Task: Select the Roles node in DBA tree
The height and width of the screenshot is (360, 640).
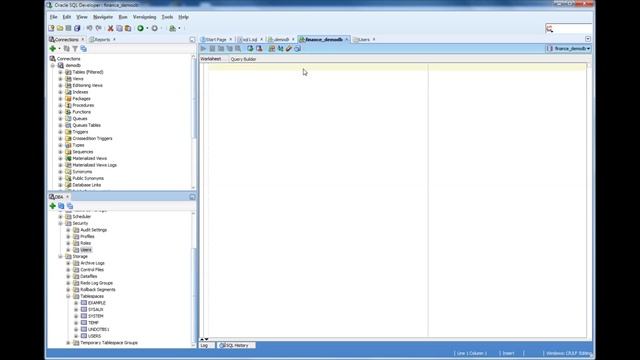Action: coord(86,243)
